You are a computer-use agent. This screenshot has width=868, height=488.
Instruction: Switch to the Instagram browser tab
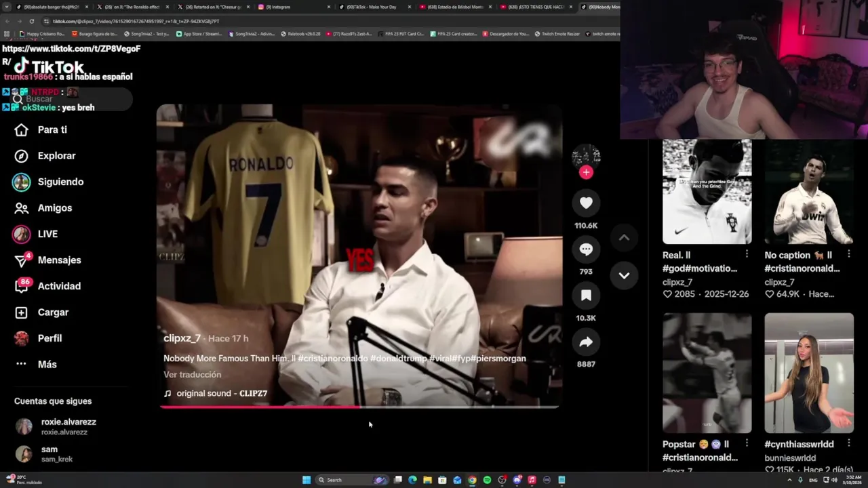[x=294, y=7]
